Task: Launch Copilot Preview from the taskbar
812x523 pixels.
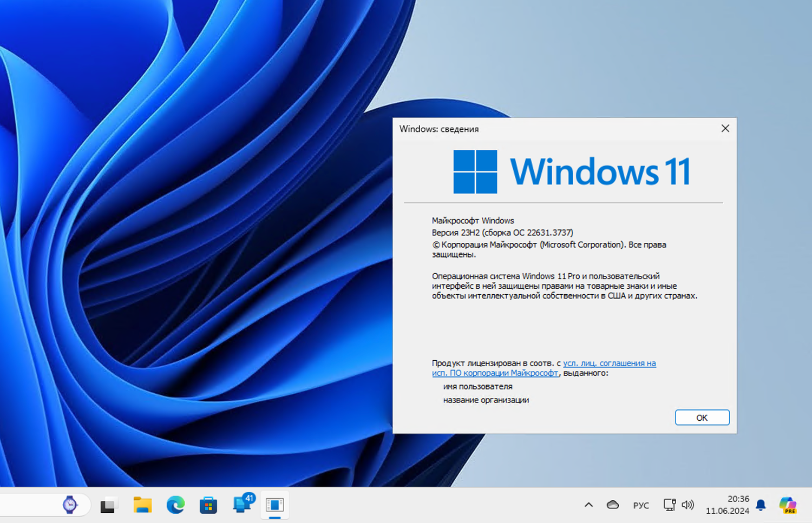Action: [x=788, y=505]
